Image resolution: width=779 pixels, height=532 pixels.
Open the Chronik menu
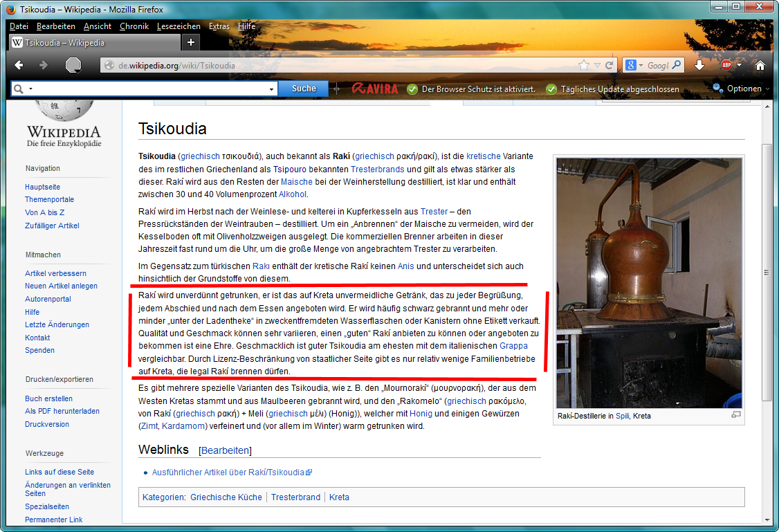[x=134, y=26]
